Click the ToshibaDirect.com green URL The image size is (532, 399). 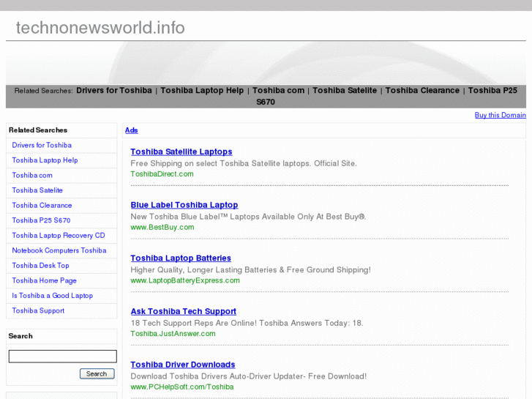click(x=162, y=174)
